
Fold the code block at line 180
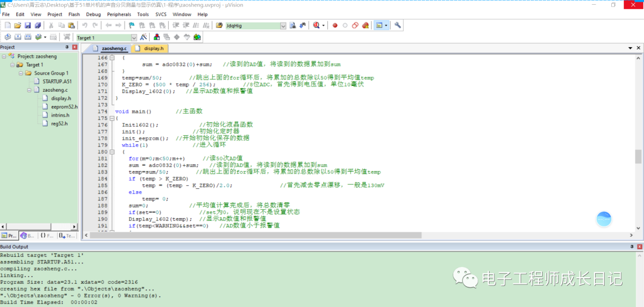tap(112, 152)
